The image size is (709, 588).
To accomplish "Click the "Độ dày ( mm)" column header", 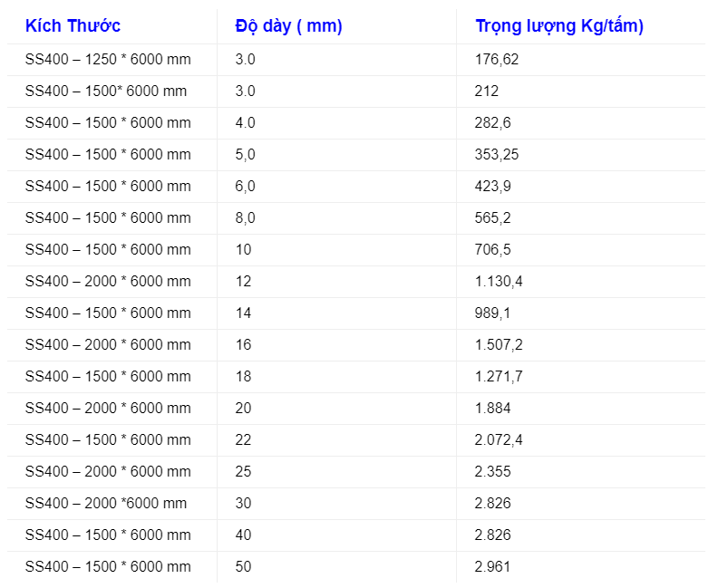I will pos(288,25).
